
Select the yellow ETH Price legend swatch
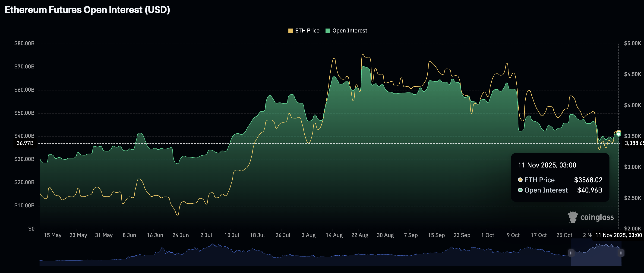[x=291, y=31]
